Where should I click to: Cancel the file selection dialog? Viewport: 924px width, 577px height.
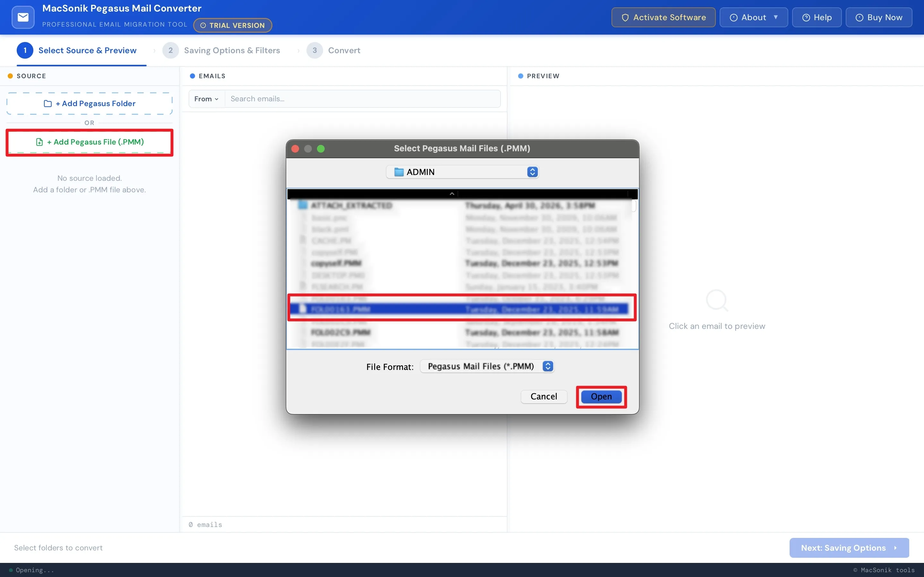(544, 397)
